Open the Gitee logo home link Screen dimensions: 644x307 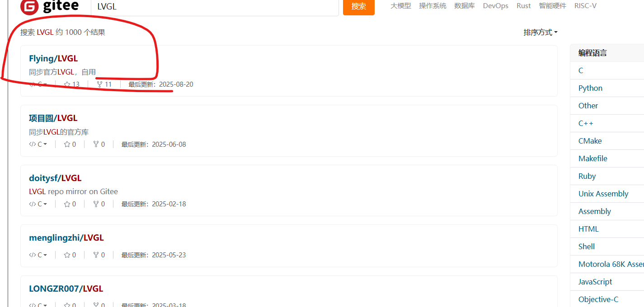coord(50,6)
